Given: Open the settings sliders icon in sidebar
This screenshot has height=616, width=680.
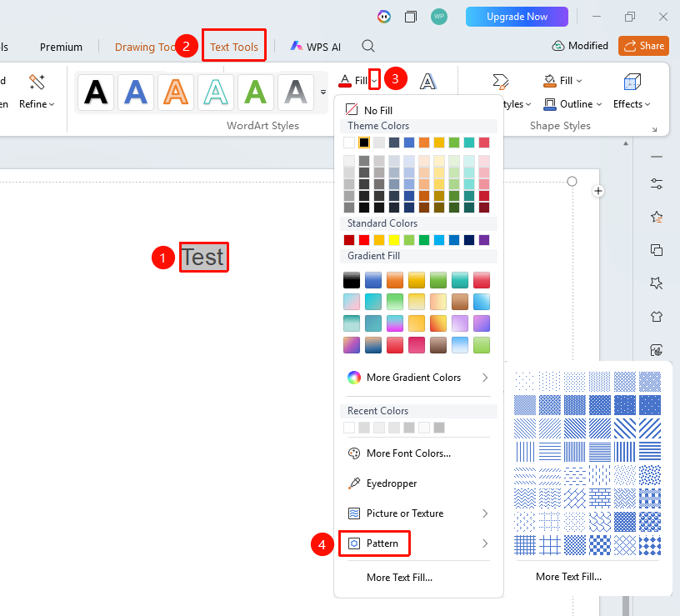Looking at the screenshot, I should pos(657,184).
